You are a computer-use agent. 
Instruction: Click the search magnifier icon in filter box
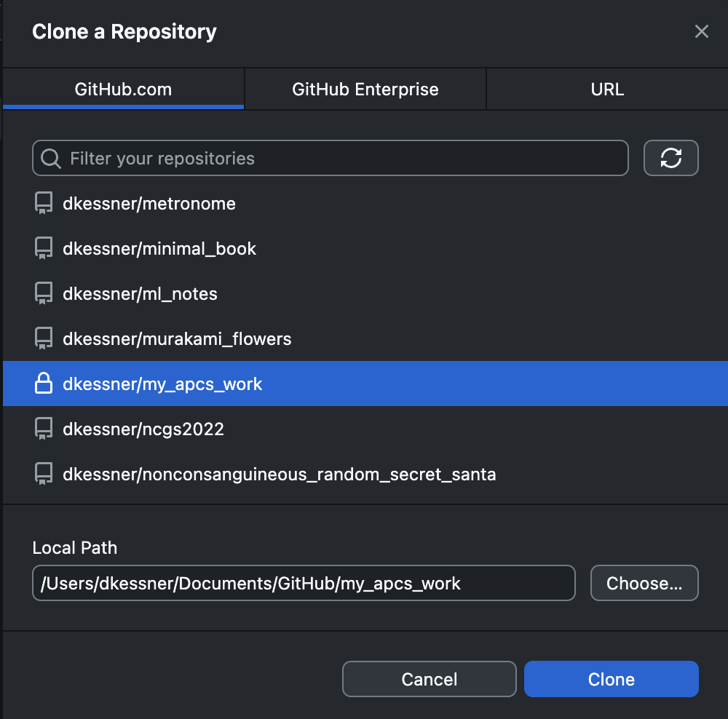pos(51,159)
